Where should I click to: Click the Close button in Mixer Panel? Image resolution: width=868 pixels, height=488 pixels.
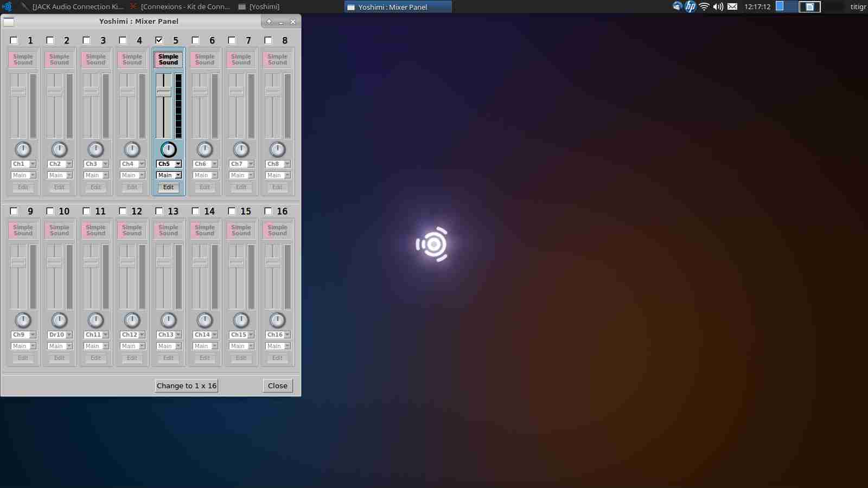278,386
